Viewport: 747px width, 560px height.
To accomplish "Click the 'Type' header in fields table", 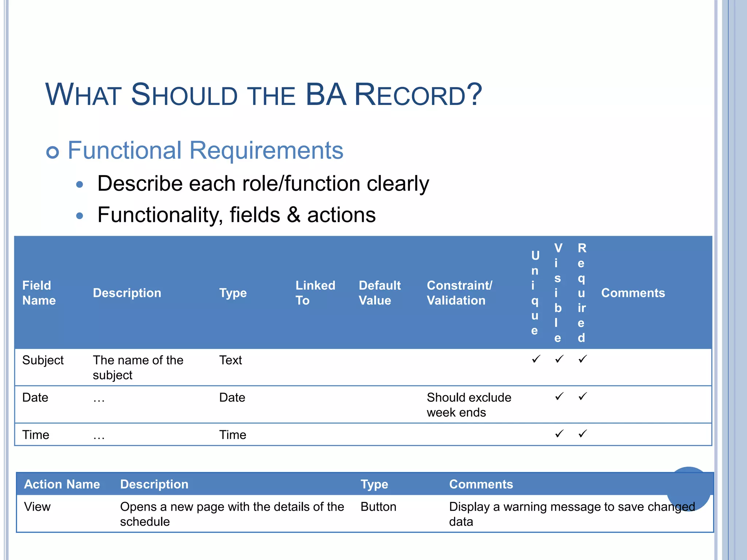I will pyautogui.click(x=233, y=293).
